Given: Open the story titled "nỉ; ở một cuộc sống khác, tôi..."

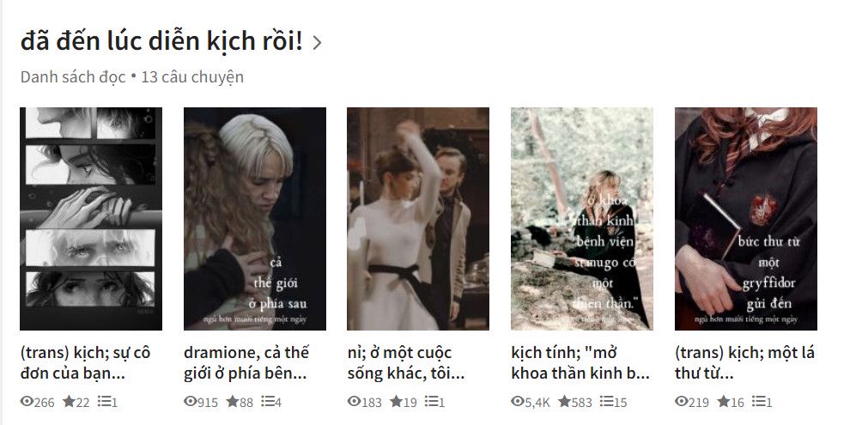Looking at the screenshot, I should tap(406, 362).
